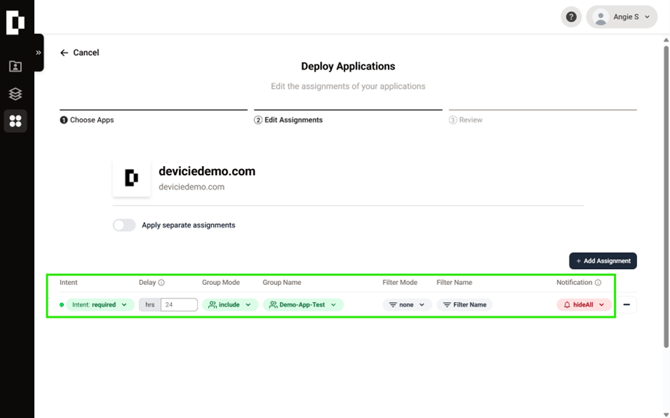Enable the Apply separate assignments toggle
The height and width of the screenshot is (418, 670).
tap(124, 225)
